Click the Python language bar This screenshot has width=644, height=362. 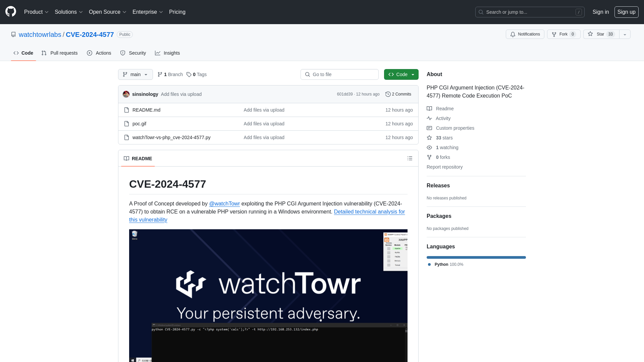(476, 257)
